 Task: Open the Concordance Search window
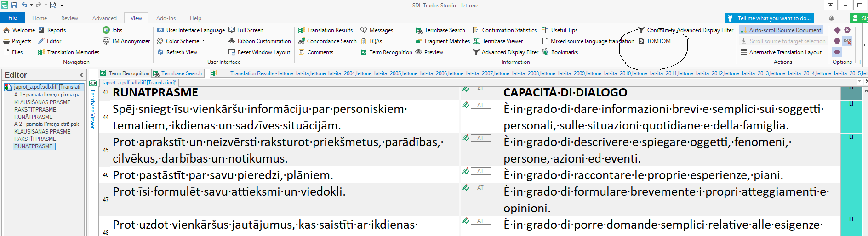[x=331, y=41]
